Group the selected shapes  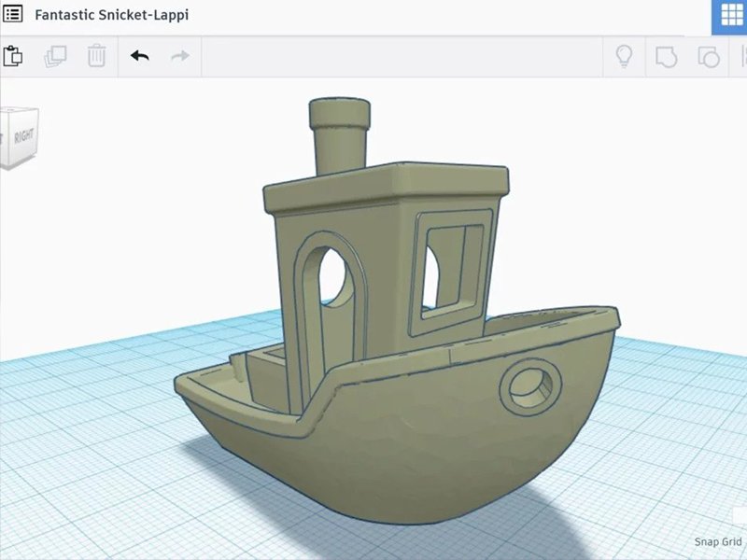click(665, 57)
